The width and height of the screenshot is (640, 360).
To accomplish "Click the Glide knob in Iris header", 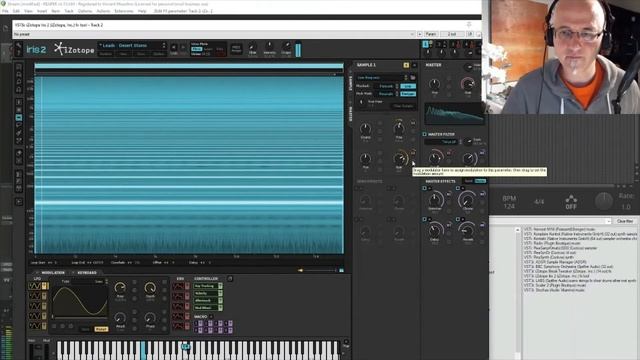I will tap(252, 47).
